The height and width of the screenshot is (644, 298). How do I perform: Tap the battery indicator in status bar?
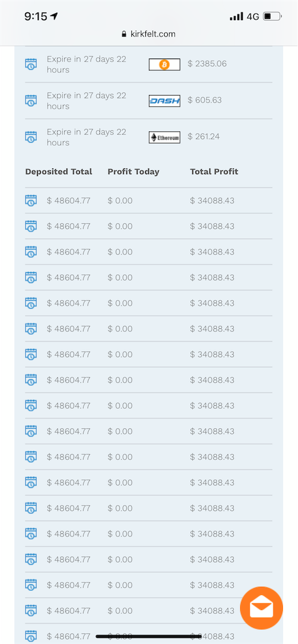pos(272,16)
